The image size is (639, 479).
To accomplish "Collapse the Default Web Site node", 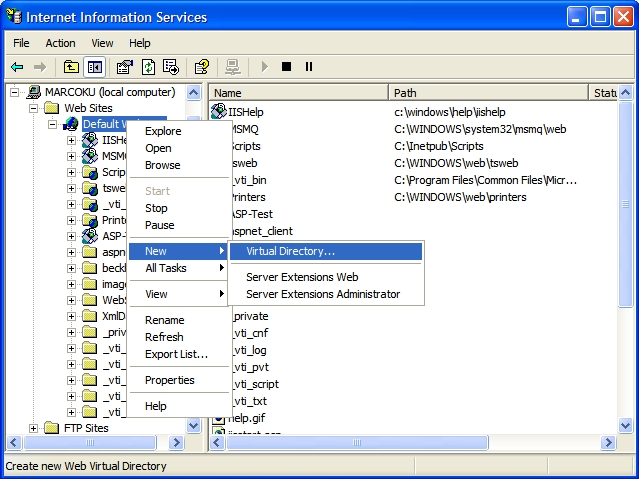I will (53, 124).
